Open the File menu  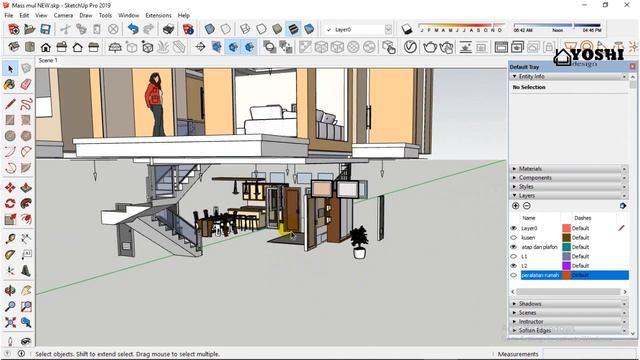point(9,15)
